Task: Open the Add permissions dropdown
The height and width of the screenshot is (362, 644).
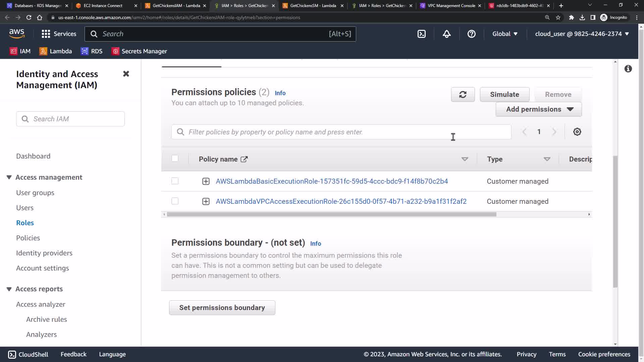Action: click(538, 109)
